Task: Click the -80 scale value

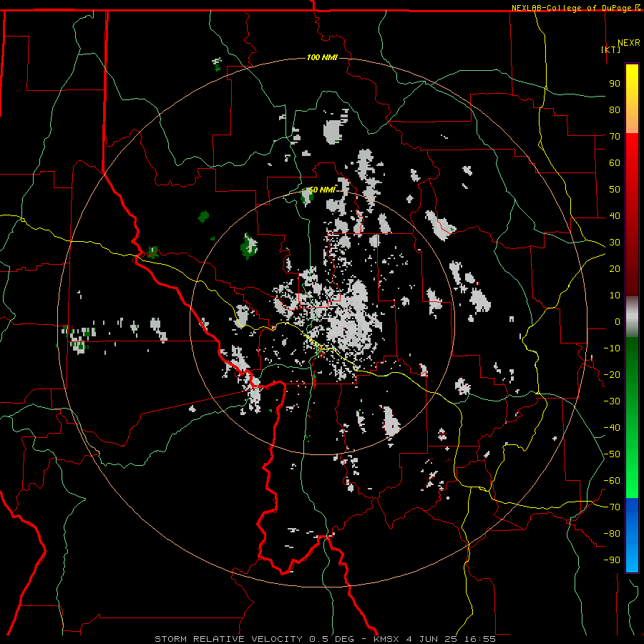Action: coord(612,534)
